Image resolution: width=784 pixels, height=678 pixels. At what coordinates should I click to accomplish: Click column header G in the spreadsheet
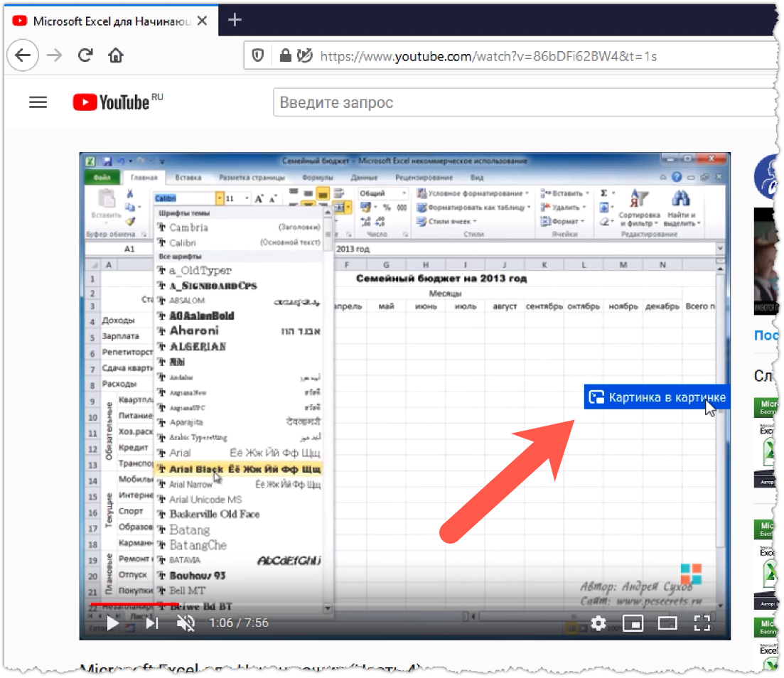(386, 264)
